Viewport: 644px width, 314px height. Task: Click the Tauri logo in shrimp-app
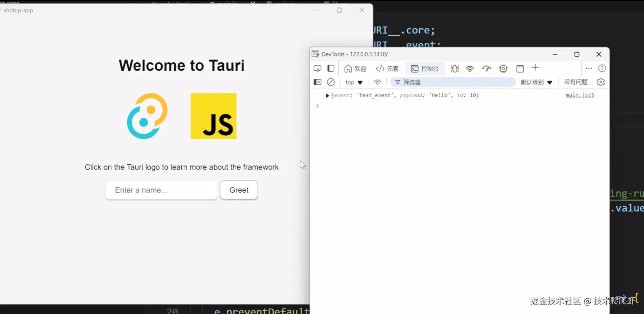(147, 116)
